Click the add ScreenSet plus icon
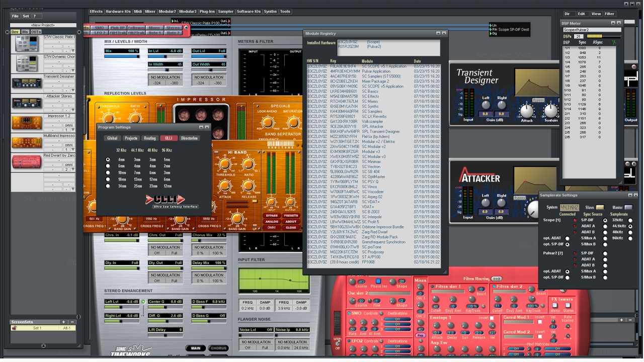The image size is (644, 362). click(64, 322)
